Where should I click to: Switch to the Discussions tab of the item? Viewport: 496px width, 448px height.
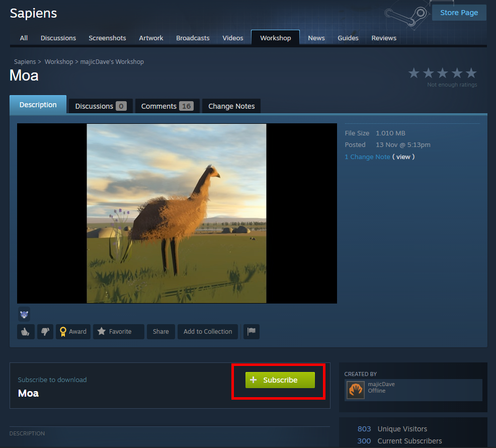pyautogui.click(x=100, y=106)
